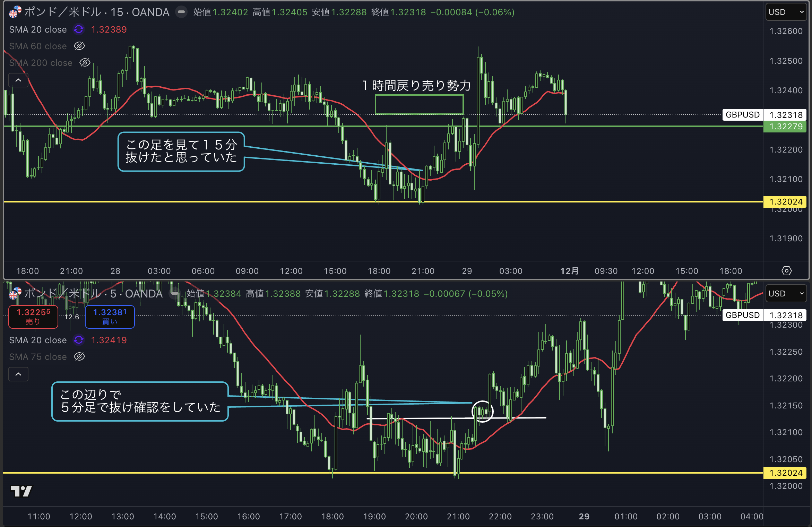The height and width of the screenshot is (527, 812).
Task: Click the GBP/USD flag icon on top chart
Action: (15, 12)
